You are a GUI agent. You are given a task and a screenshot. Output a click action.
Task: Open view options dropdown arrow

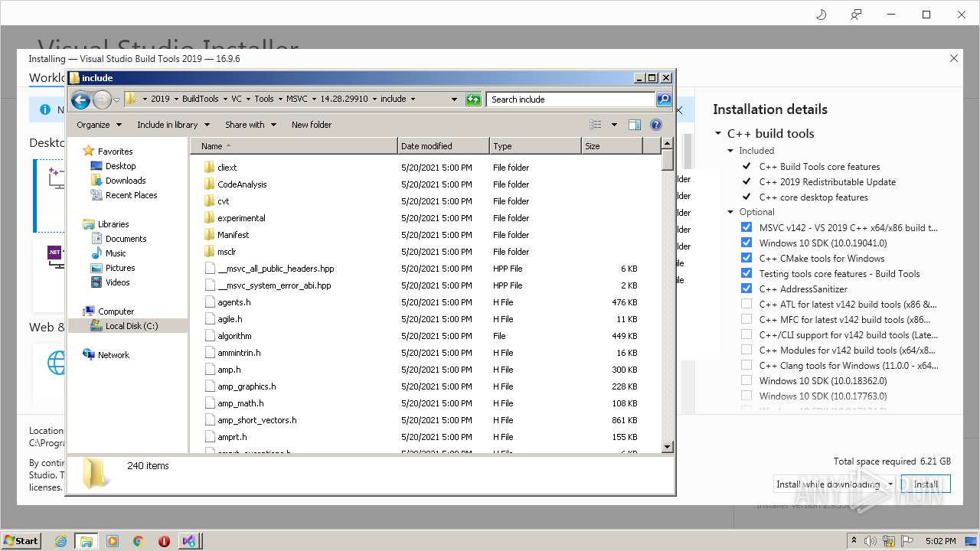click(614, 125)
